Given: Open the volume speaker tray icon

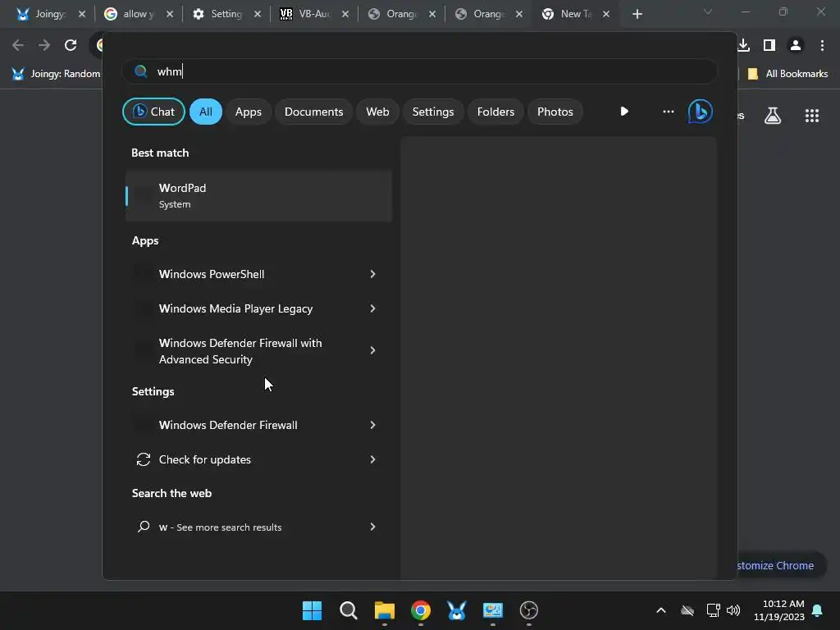Looking at the screenshot, I should [x=733, y=610].
